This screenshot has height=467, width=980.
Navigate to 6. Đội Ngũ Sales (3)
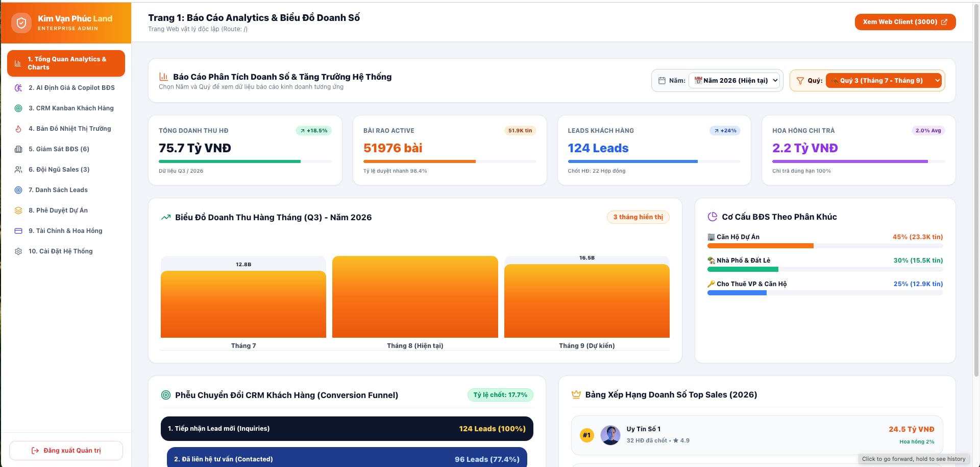point(66,170)
